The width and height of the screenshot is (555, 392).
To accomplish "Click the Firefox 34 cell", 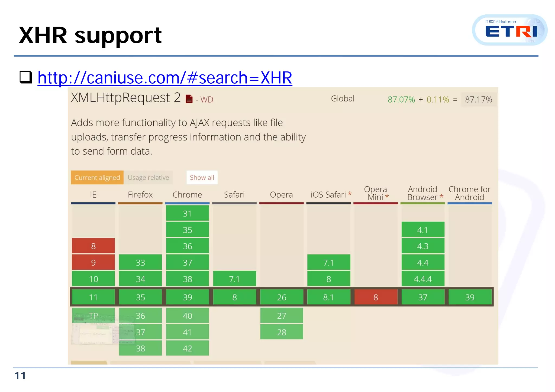I will 140,279.
